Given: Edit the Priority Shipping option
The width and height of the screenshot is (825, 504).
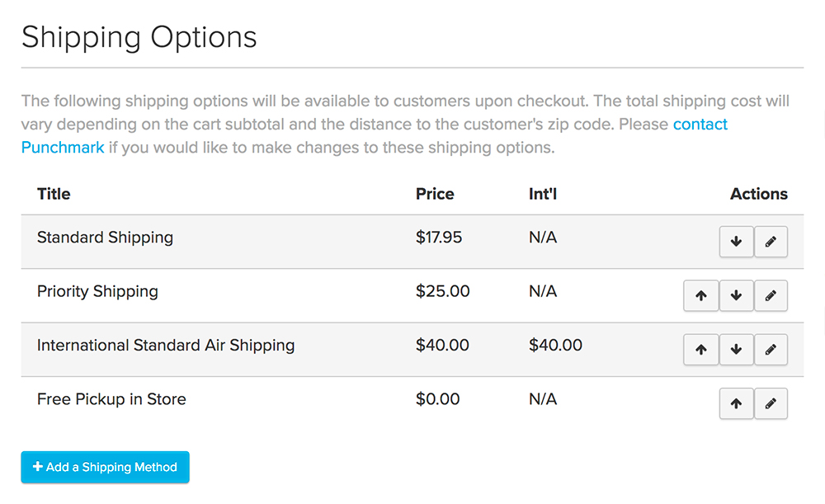Looking at the screenshot, I should (771, 296).
